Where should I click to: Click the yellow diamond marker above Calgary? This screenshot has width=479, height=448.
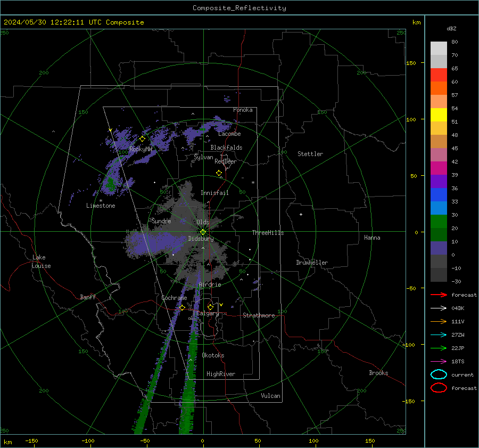pos(210,307)
